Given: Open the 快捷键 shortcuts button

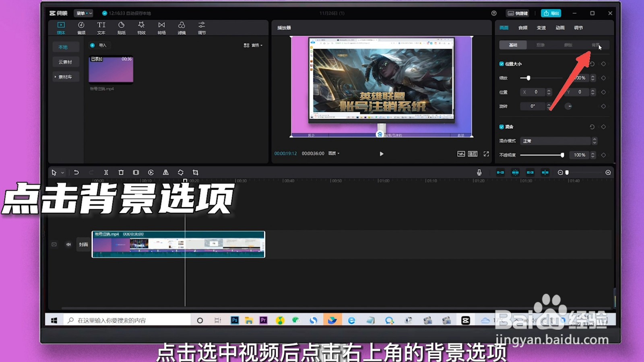Looking at the screenshot, I should tap(518, 13).
